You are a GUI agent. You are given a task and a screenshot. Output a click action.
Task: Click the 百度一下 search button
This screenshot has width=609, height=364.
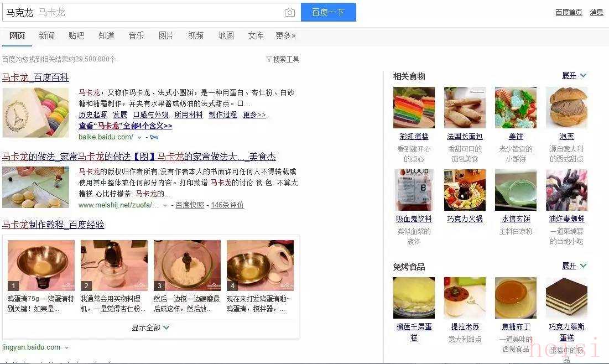(x=328, y=12)
